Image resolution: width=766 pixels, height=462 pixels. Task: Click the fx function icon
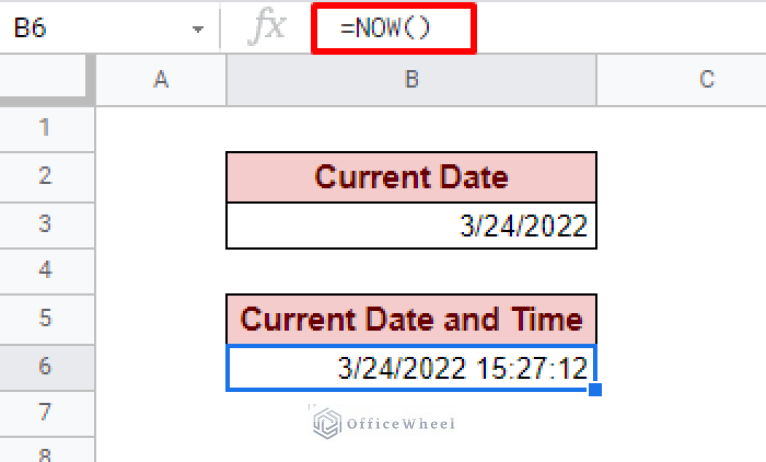point(267,28)
